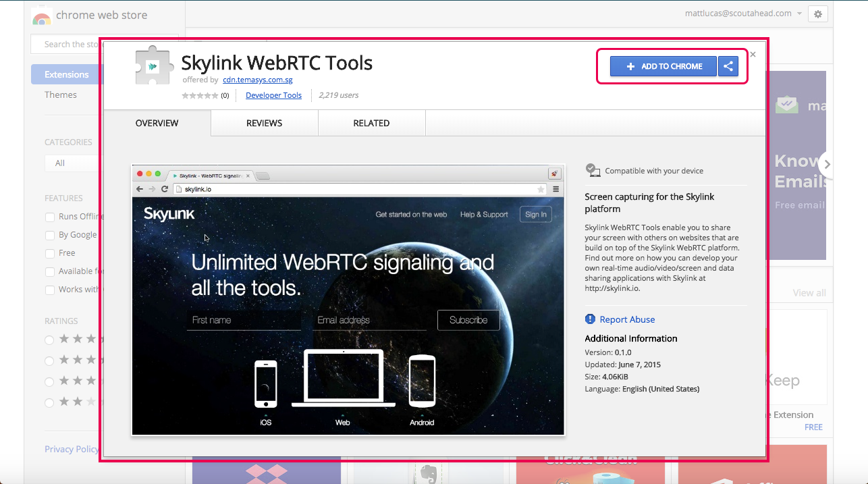Click the 'Version: 0.1.0' line
The width and height of the screenshot is (868, 484).
pos(608,352)
